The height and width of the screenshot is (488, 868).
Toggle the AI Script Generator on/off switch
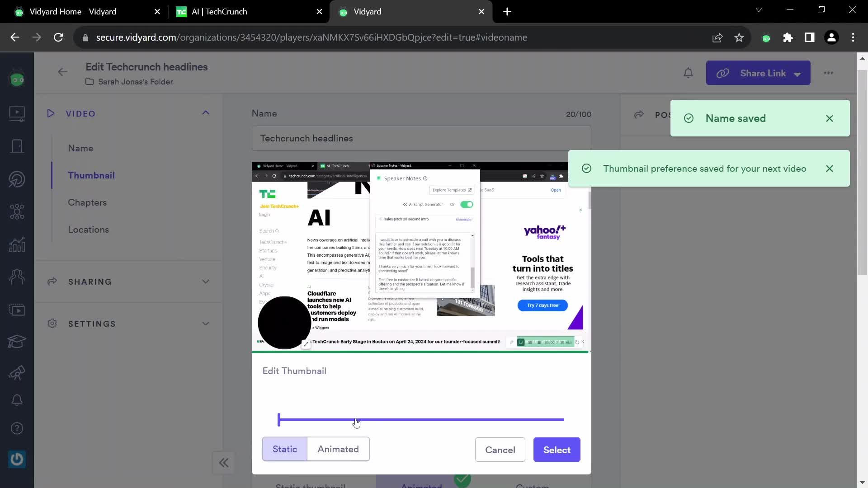(x=467, y=204)
